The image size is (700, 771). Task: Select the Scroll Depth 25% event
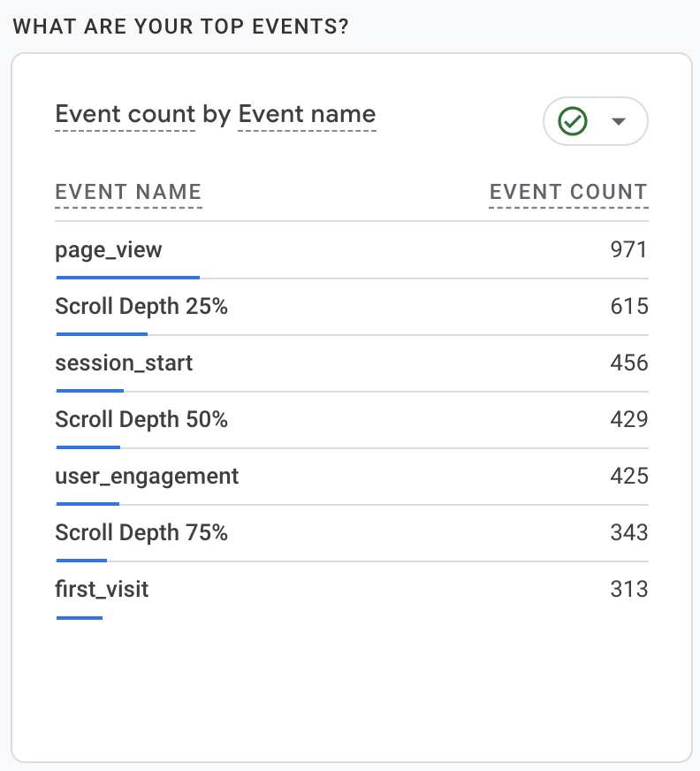tap(141, 307)
